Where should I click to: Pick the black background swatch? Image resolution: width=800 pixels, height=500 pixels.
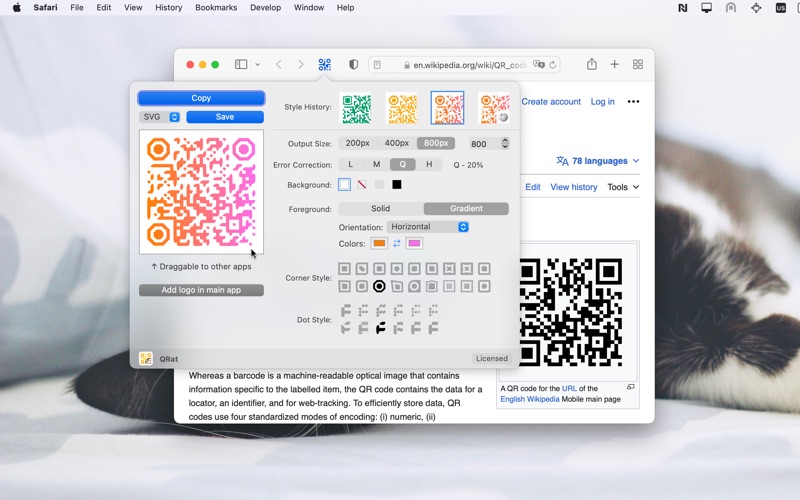396,185
